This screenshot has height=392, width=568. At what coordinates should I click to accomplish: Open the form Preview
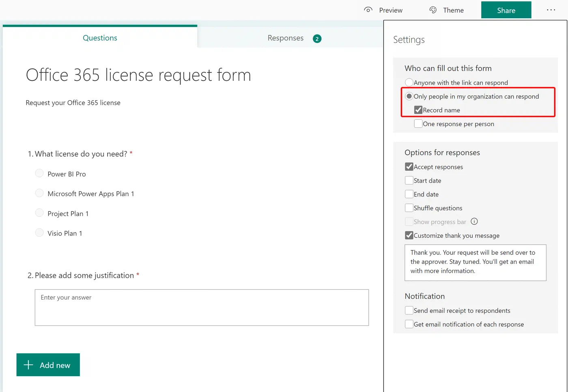click(x=383, y=10)
